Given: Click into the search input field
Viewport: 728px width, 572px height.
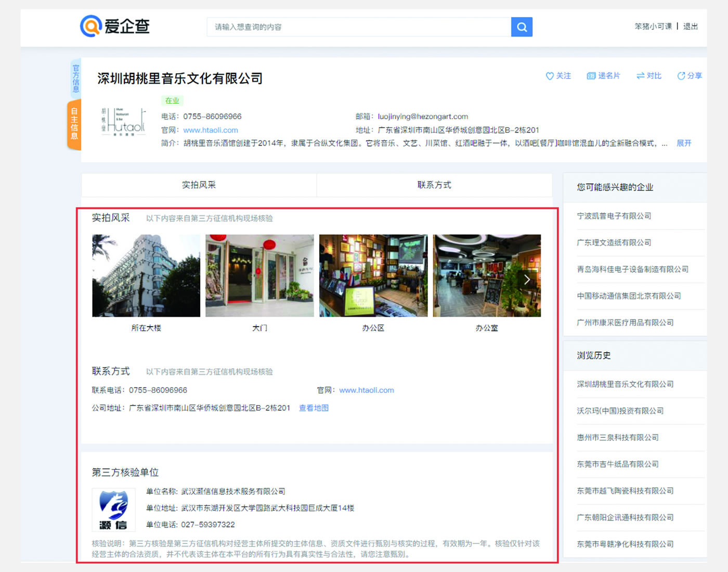Looking at the screenshot, I should [x=359, y=27].
